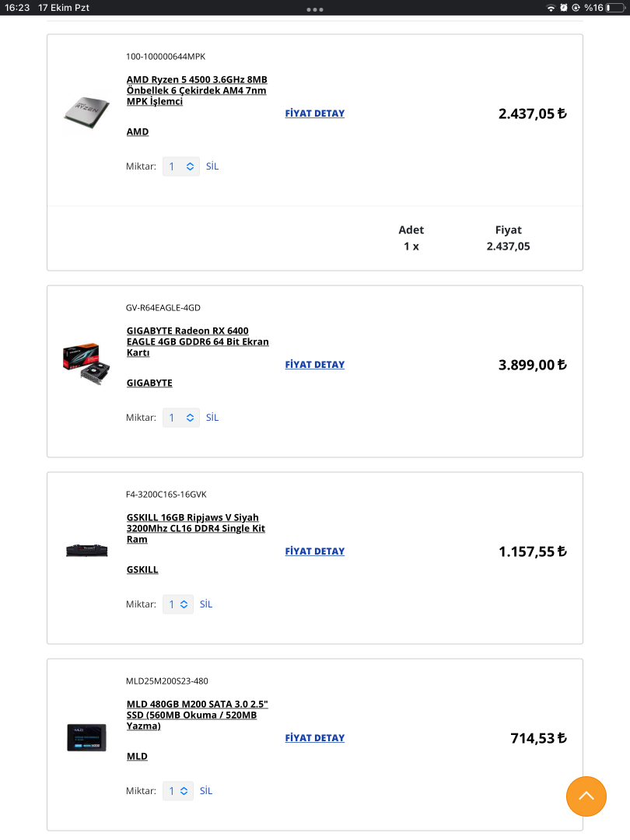Tap the alarm clock status icon
Screen dimensions: 630x840
563,8
